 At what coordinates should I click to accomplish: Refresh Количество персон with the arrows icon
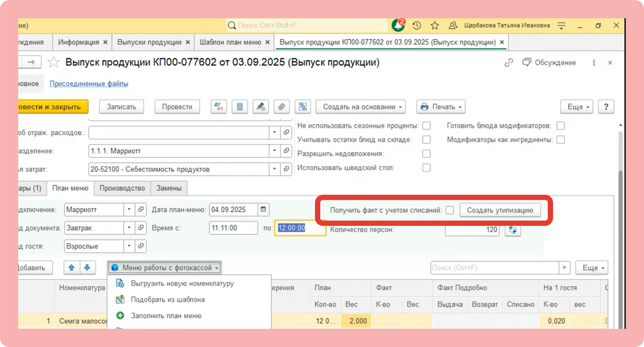click(x=513, y=230)
